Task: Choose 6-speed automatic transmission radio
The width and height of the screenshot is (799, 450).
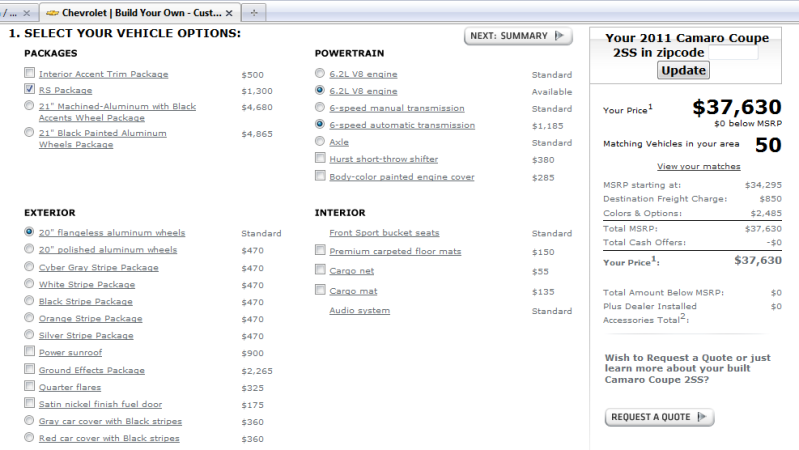Action: tap(319, 124)
